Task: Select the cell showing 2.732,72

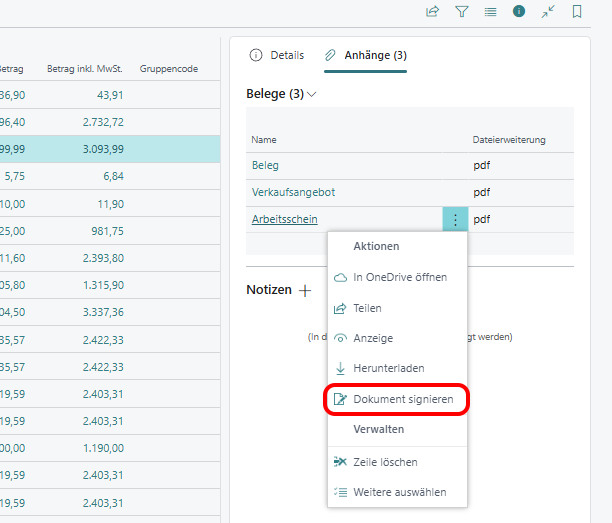Action: click(103, 122)
